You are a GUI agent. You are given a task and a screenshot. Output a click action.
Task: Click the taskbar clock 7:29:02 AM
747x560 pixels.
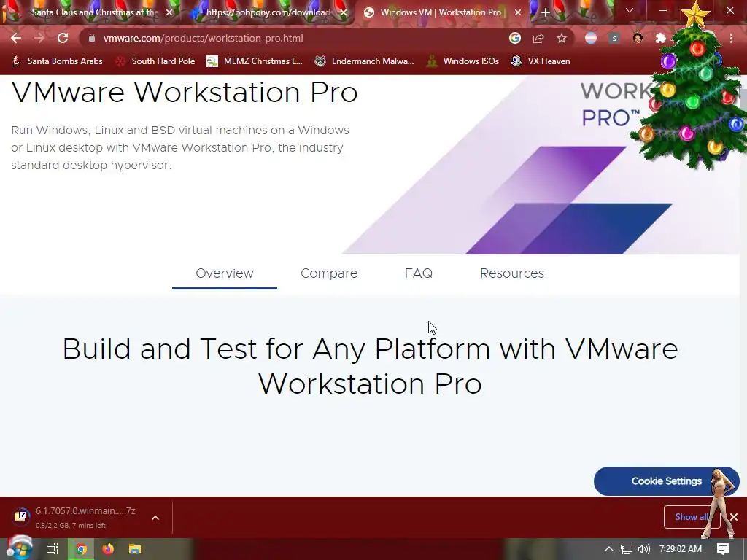(x=681, y=549)
